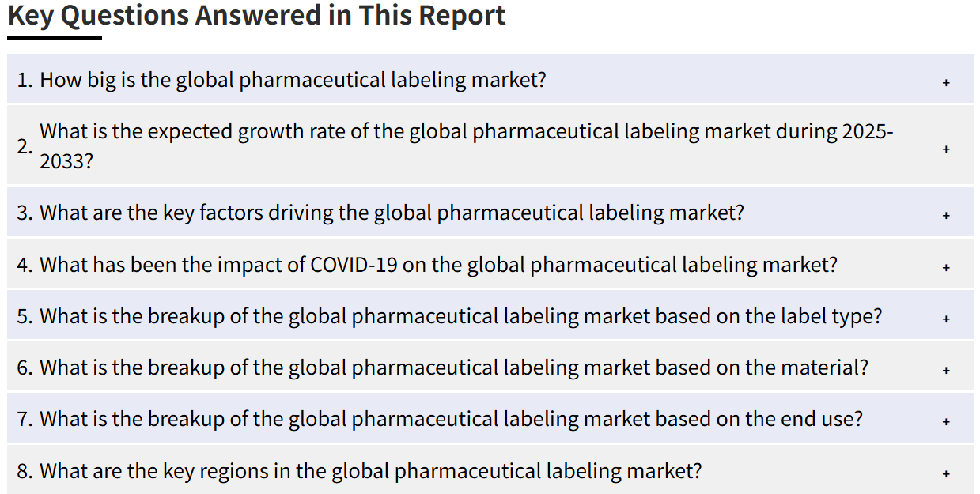The image size is (980, 494).
Task: Click the key regions question text
Action: click(x=370, y=471)
